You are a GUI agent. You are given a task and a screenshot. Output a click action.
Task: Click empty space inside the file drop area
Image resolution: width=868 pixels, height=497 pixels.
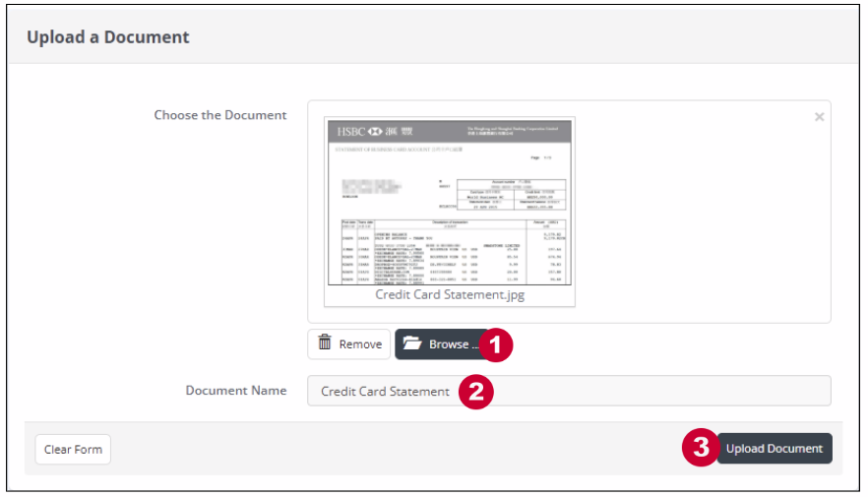point(689,217)
